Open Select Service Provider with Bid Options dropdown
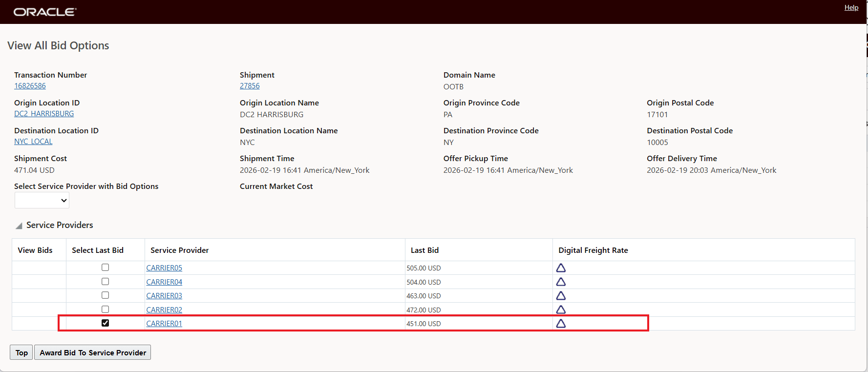Image resolution: width=868 pixels, height=372 pixels. pyautogui.click(x=42, y=200)
